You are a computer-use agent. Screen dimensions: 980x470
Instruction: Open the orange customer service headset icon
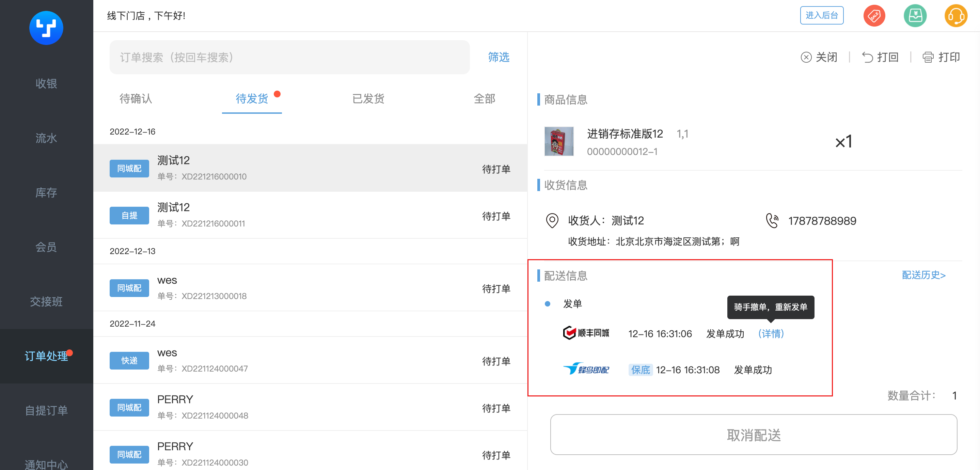pyautogui.click(x=955, y=16)
